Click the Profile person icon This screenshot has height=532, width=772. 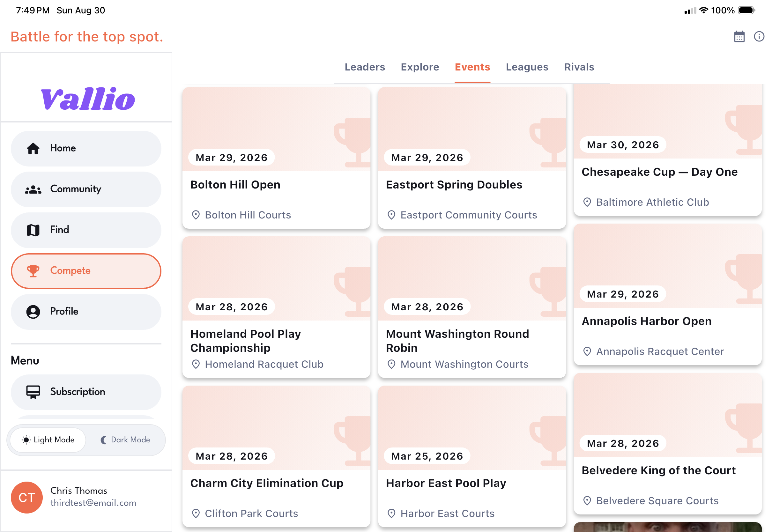33,312
